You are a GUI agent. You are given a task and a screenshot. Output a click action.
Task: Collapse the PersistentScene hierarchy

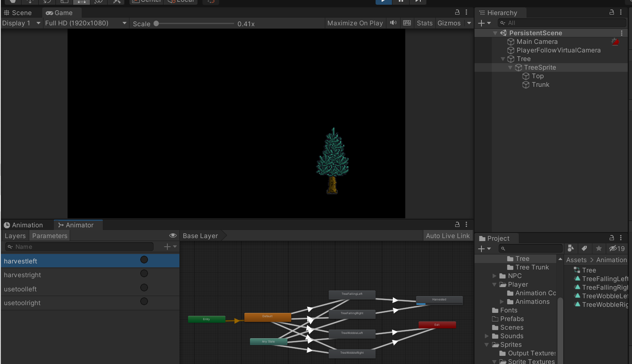coord(495,33)
